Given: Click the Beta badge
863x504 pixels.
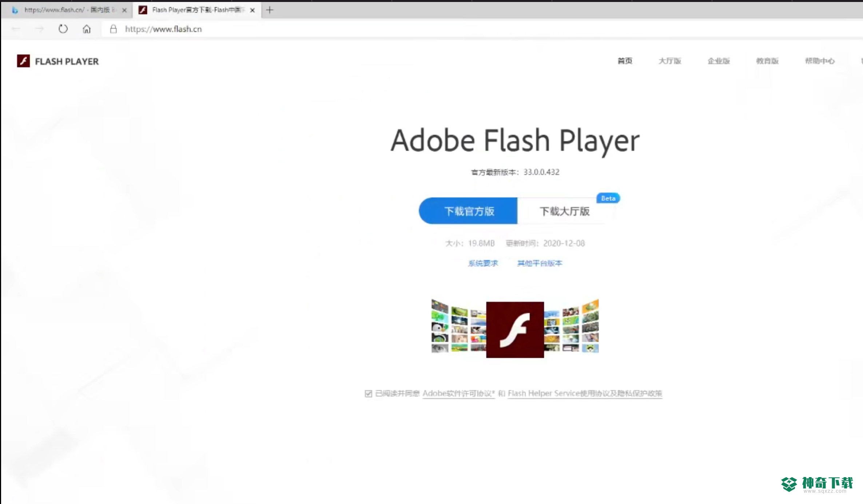Looking at the screenshot, I should pos(608,198).
